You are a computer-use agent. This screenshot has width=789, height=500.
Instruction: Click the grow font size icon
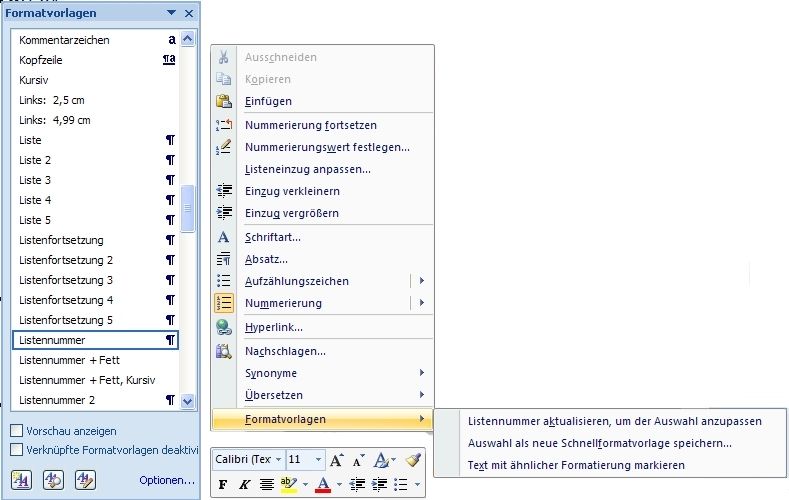pyautogui.click(x=336, y=460)
